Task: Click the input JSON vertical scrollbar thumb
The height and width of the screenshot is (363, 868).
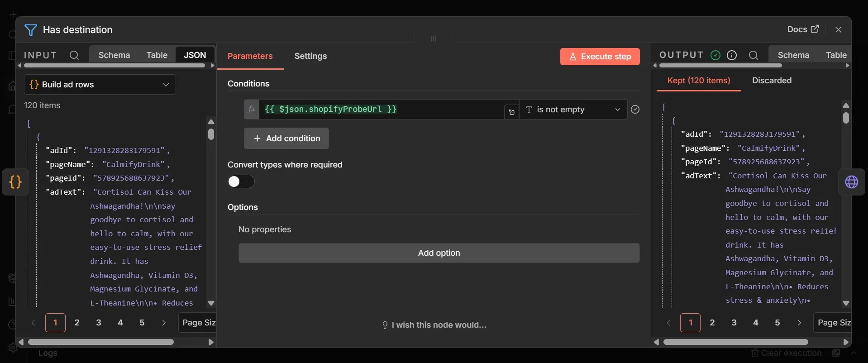Action: point(211,134)
